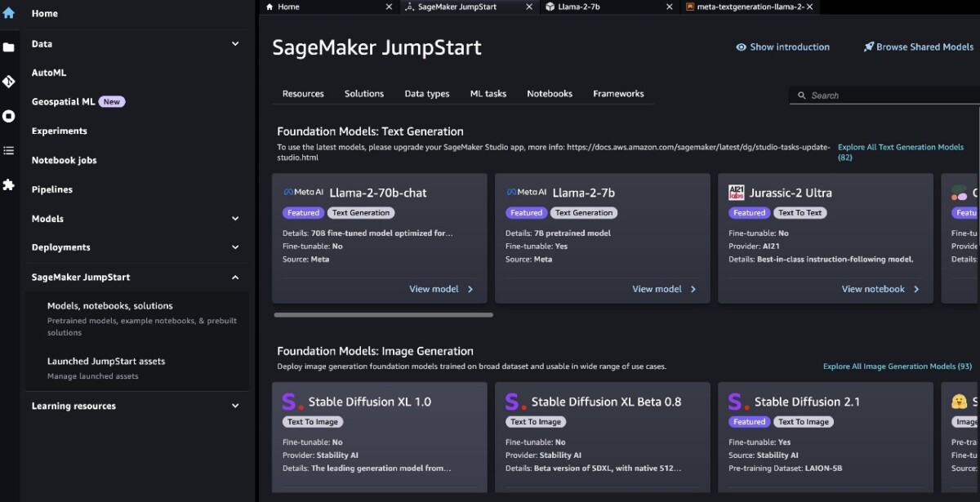The width and height of the screenshot is (980, 502).
Task: Click Browse Shared Models
Action: click(918, 47)
